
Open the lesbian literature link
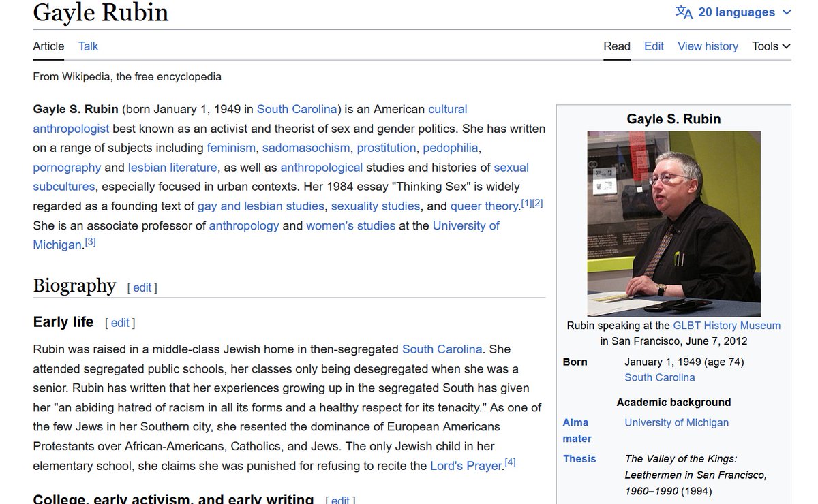[172, 168]
